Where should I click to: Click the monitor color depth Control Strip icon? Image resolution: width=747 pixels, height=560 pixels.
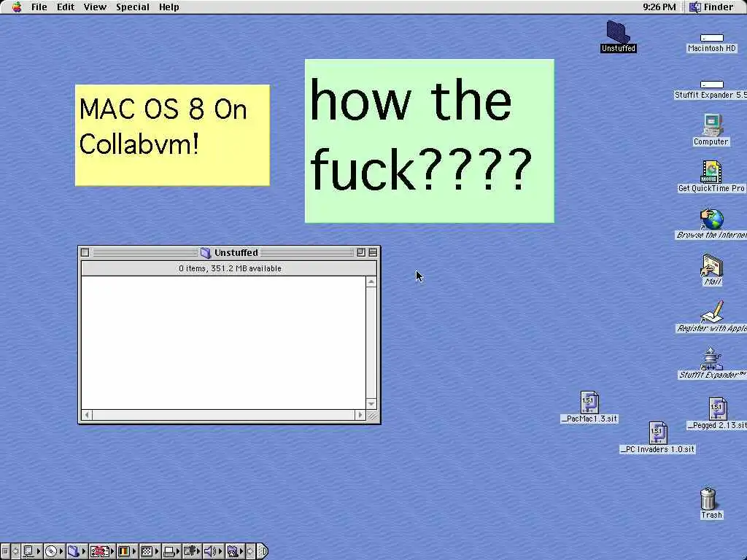(x=124, y=551)
